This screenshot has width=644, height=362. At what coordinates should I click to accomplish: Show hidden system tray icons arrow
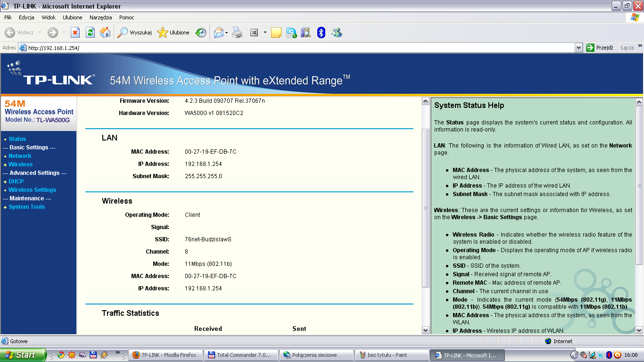tap(574, 355)
